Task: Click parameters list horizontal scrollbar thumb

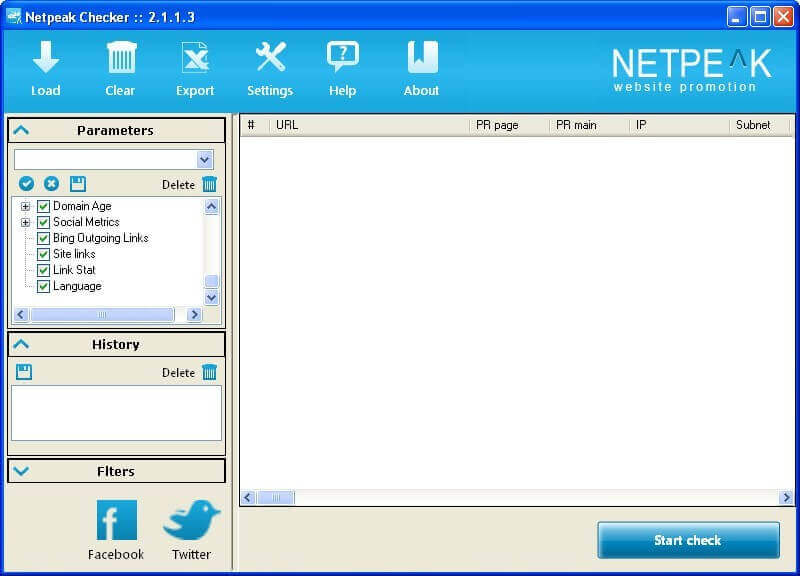Action: (102, 314)
